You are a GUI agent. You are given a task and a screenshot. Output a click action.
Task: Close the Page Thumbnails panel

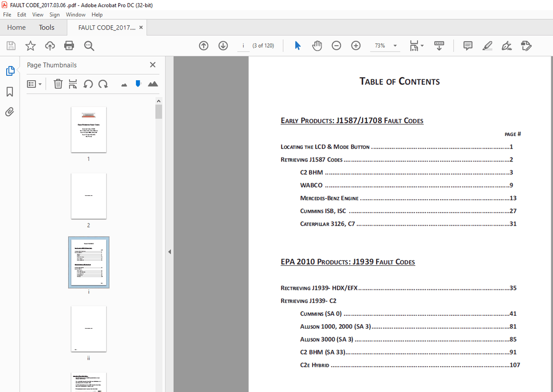153,65
